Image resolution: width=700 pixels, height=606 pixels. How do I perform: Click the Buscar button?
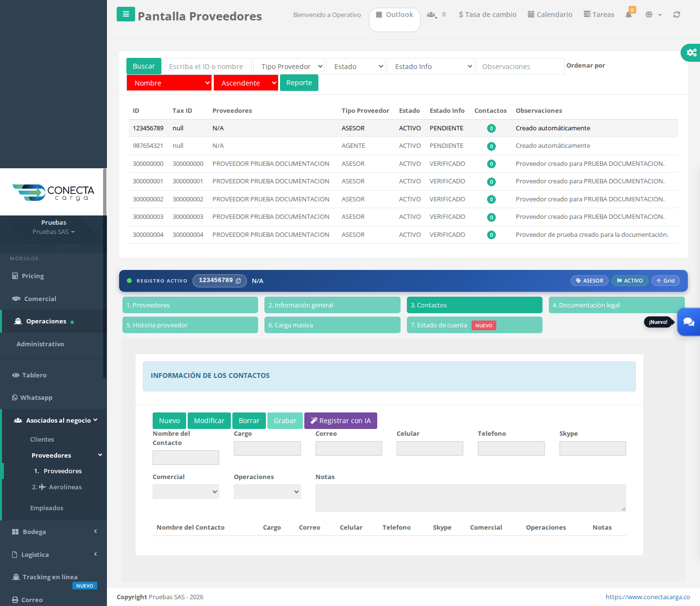[x=144, y=66]
